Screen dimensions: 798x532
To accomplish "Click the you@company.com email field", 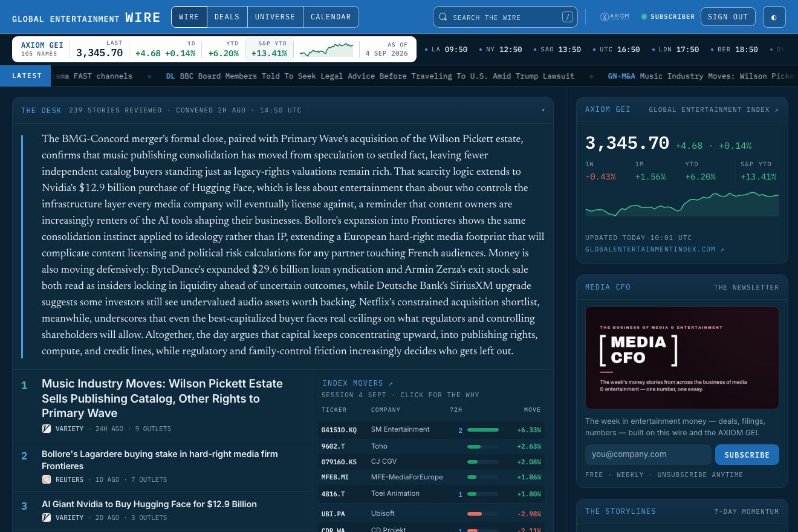I will point(648,455).
